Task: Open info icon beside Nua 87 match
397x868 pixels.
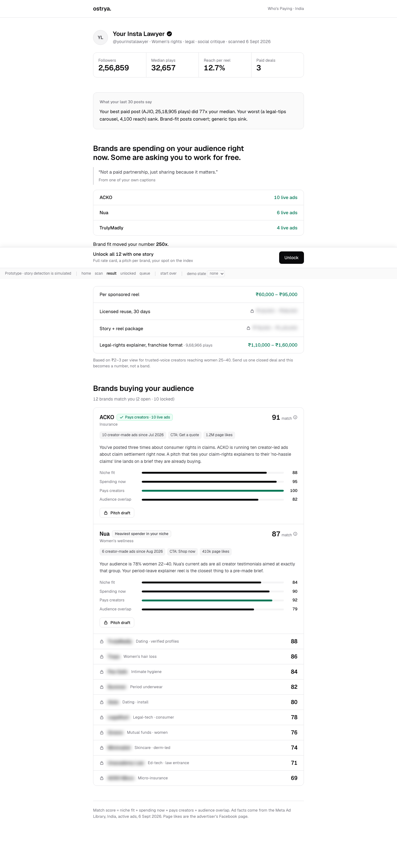Action: pos(295,534)
